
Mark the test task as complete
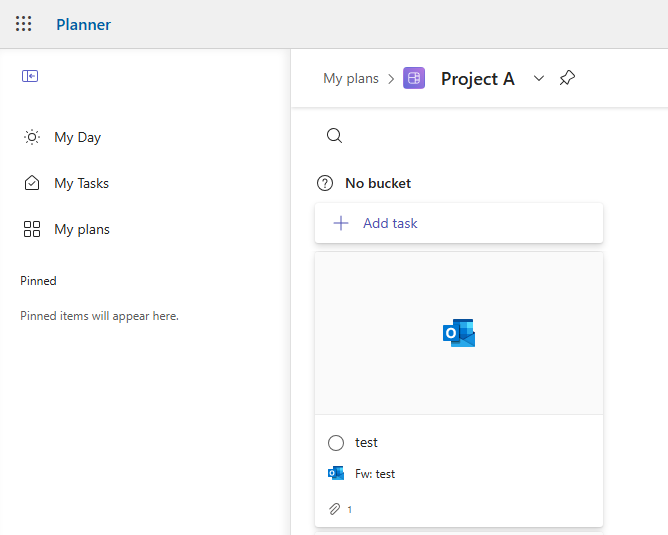click(x=336, y=443)
